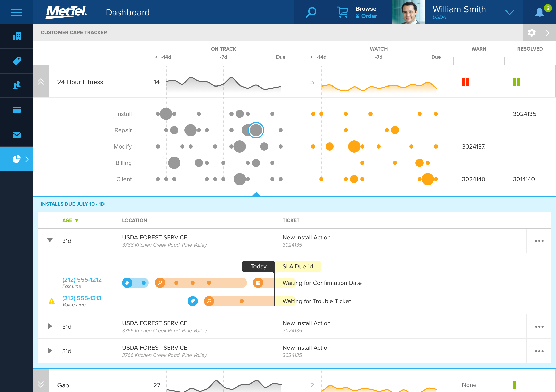Open the users sidebar icon
The width and height of the screenshot is (556, 392).
[16, 85]
